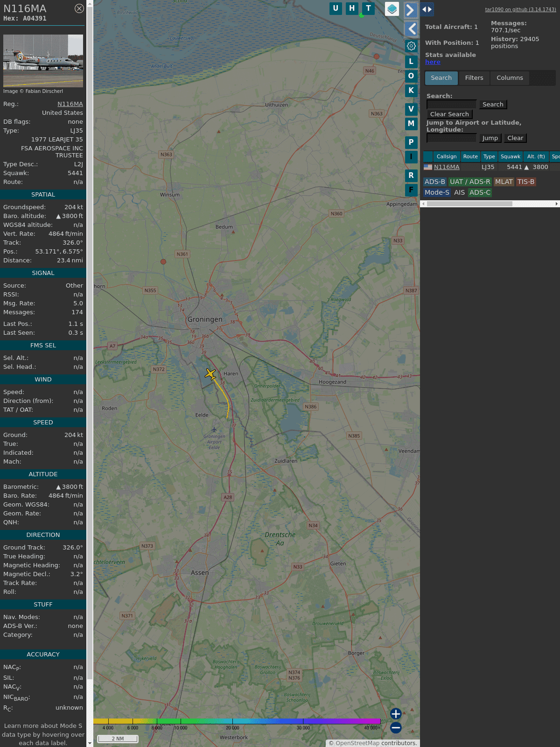Screen dimensions: 560x747
Task: Click the Search button next to input
Action: (x=493, y=105)
